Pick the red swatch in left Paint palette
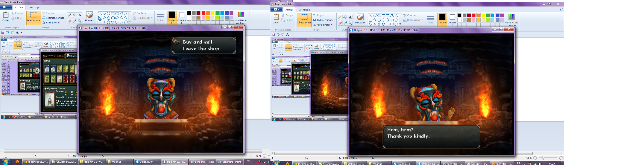This screenshot has height=165, width=644. (x=203, y=13)
